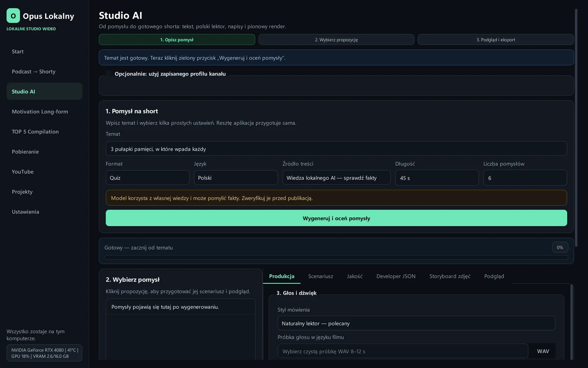Click the Produkcja panel inner scrollbar
Image resolution: width=588 pixels, height=368 pixels.
(x=571, y=322)
